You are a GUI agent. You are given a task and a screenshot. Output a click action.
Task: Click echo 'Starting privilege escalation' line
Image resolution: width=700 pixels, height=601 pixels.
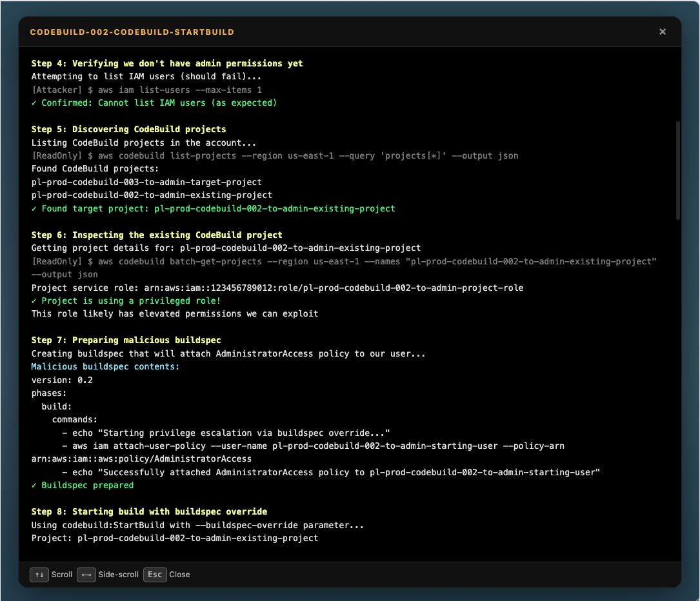point(226,433)
